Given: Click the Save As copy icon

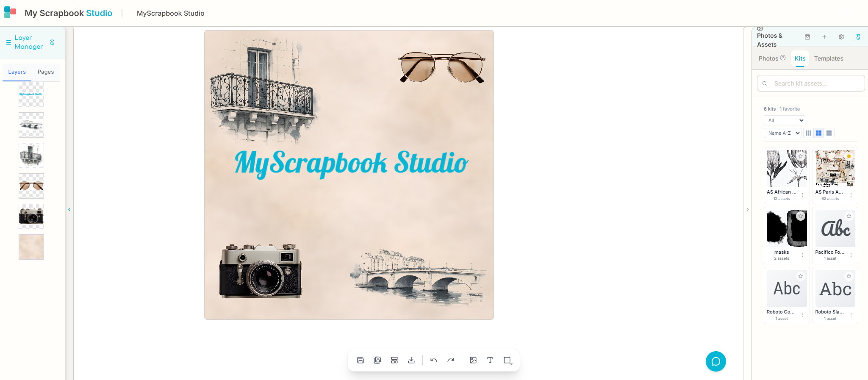Looking at the screenshot, I should pos(377,360).
